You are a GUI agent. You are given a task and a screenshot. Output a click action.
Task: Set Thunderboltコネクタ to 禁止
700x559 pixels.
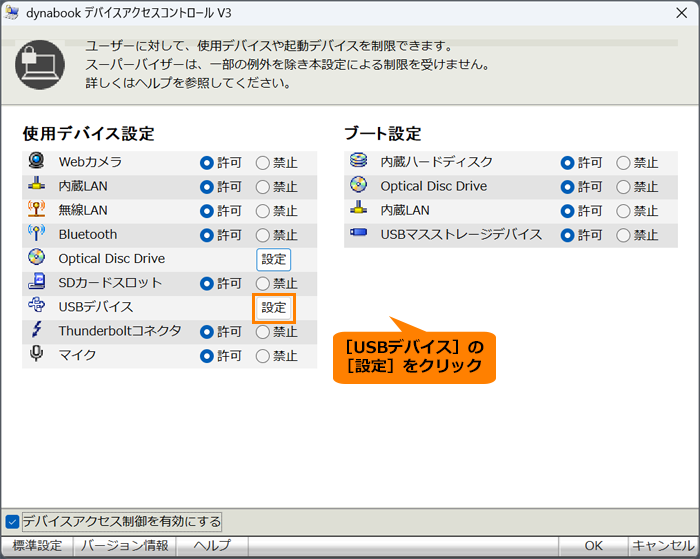(x=262, y=332)
